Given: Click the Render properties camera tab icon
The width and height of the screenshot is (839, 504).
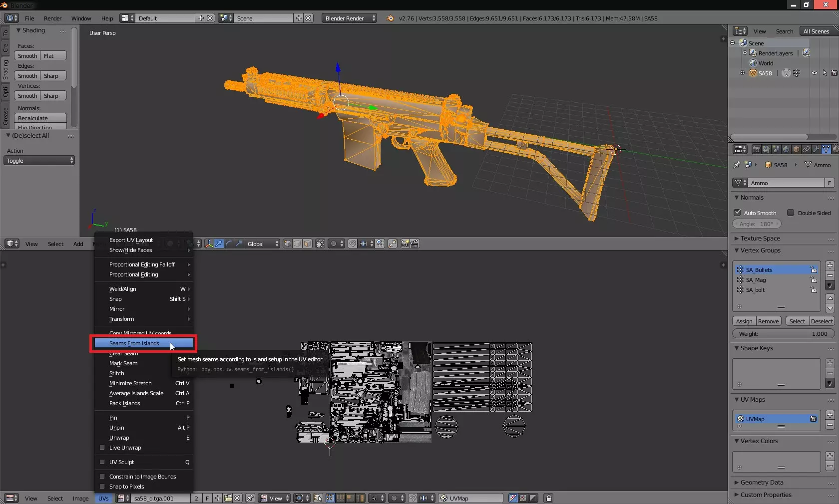Looking at the screenshot, I should 756,149.
